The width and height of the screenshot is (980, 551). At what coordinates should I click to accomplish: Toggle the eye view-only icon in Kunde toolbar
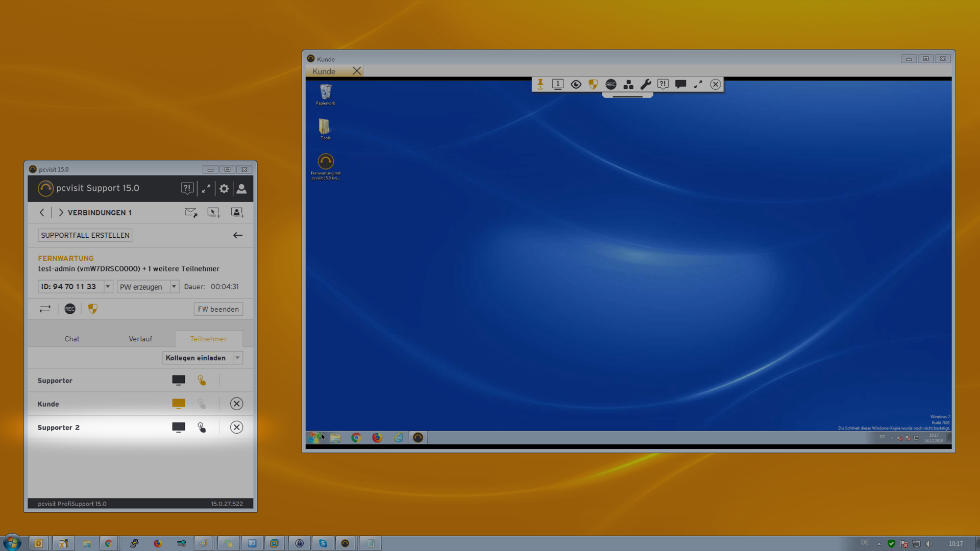[576, 84]
